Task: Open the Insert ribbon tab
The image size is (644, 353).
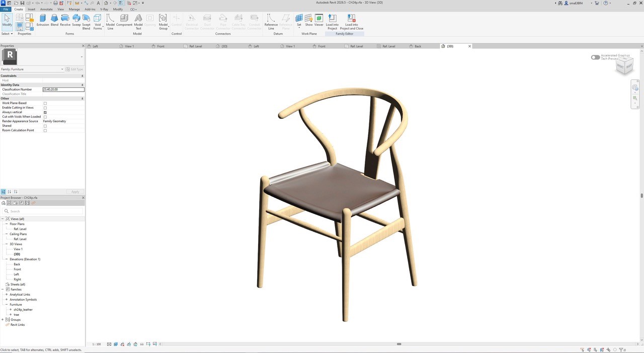Action: click(32, 9)
